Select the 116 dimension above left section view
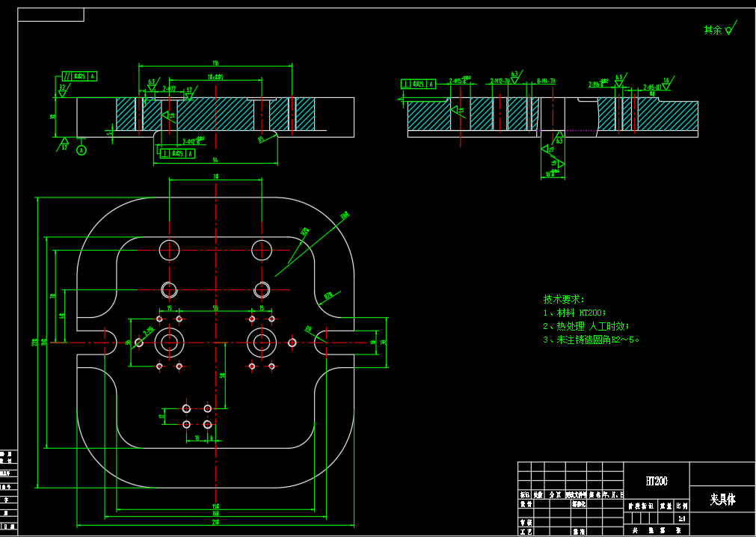 pyautogui.click(x=215, y=63)
